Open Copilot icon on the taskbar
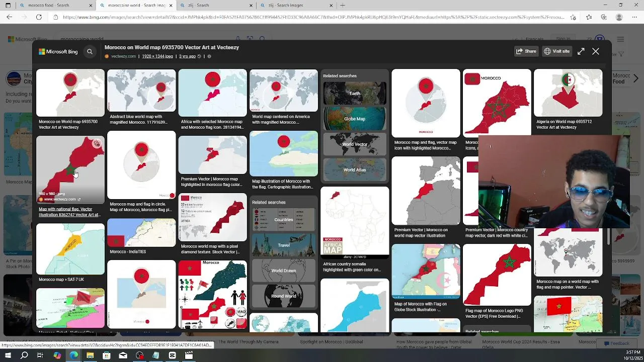This screenshot has width=644, height=362. pyautogui.click(x=57, y=355)
